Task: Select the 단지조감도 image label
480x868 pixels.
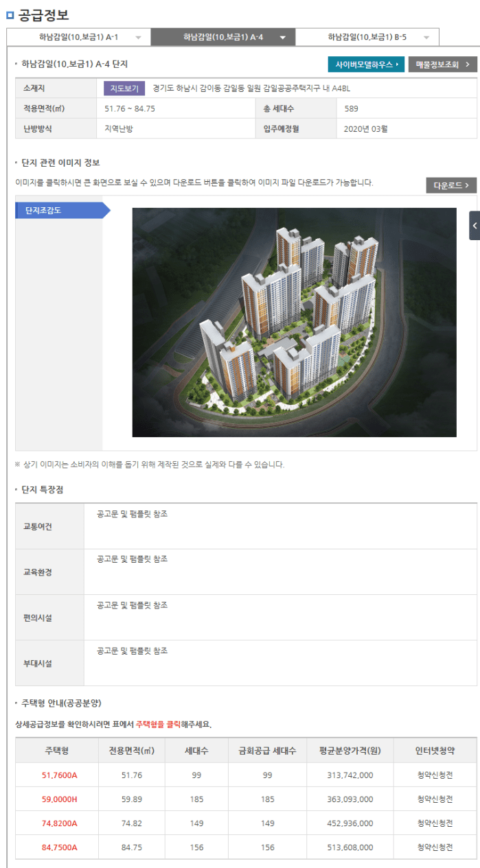Action: tap(59, 211)
